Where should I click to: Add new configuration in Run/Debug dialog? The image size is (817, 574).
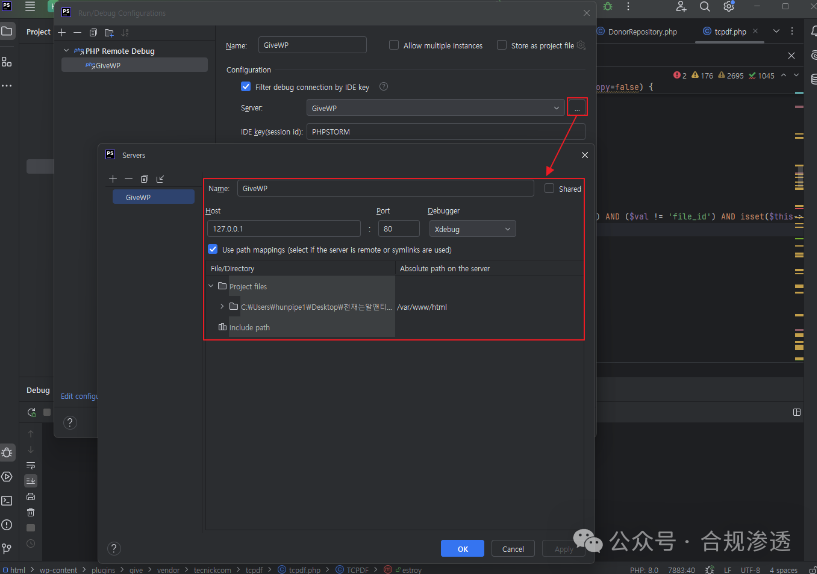(x=62, y=32)
